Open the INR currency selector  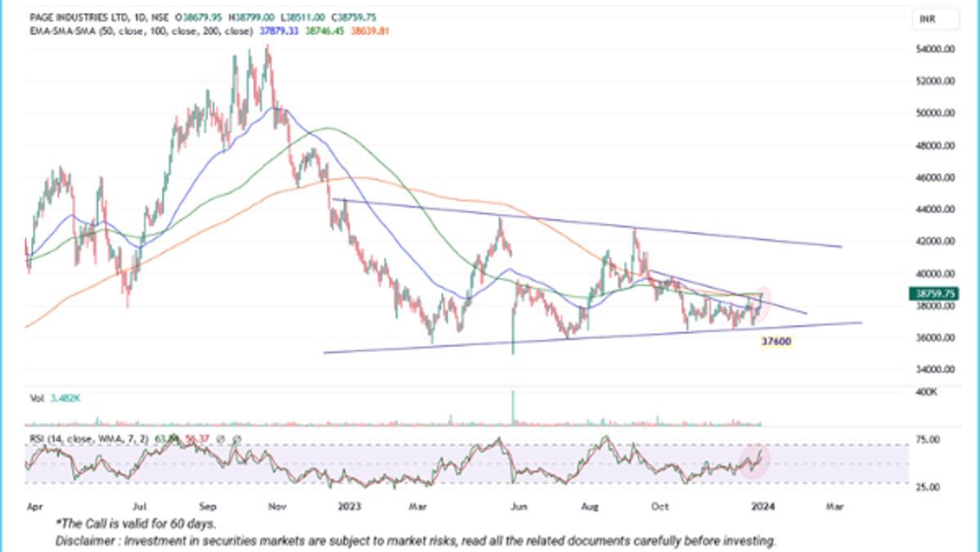935,20
